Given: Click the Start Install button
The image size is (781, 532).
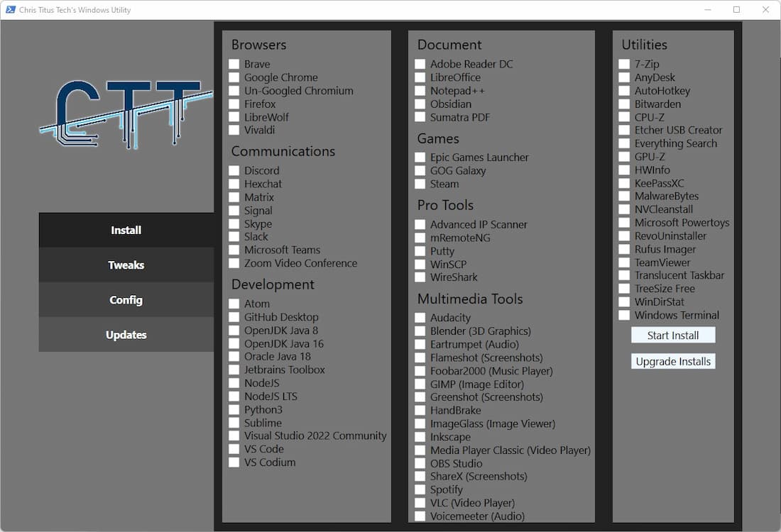Looking at the screenshot, I should pyautogui.click(x=673, y=335).
